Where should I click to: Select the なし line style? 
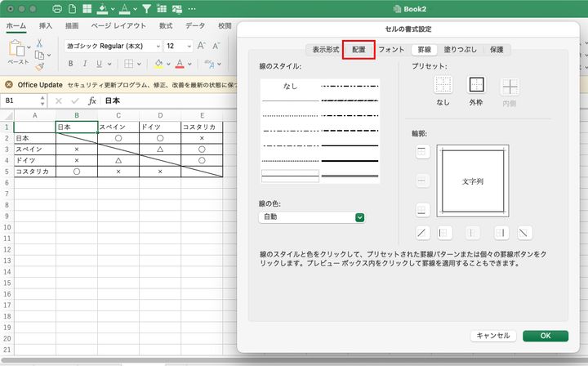coord(290,86)
